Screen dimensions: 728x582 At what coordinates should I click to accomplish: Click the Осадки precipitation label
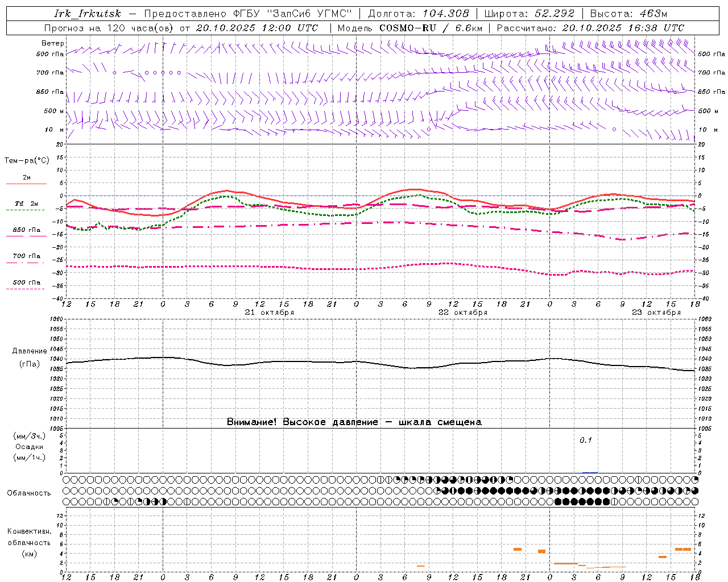(30, 447)
